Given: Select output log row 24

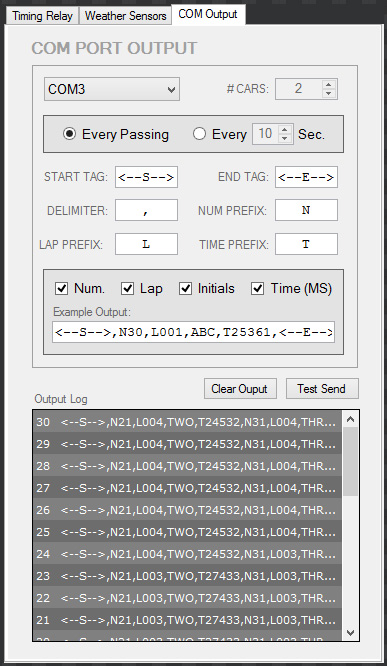Looking at the screenshot, I should (x=187, y=554).
